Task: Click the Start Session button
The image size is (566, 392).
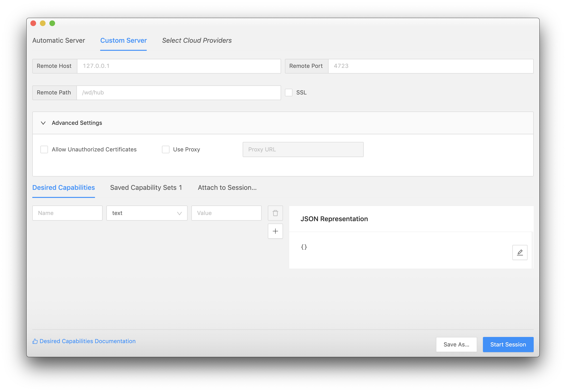Action: coord(508,344)
